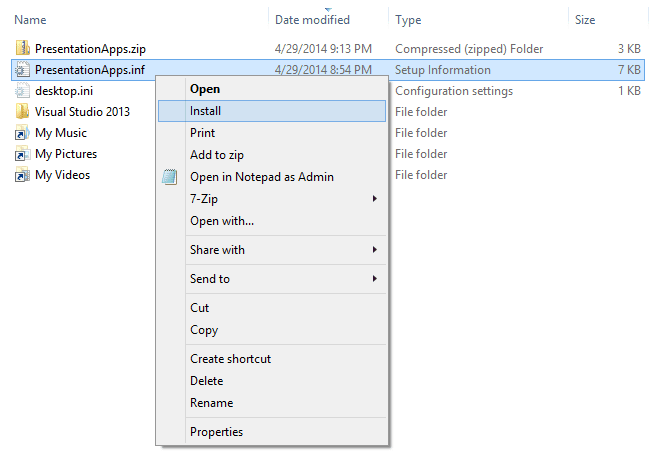The image size is (669, 468).
Task: Sort files by the Name column header
Action: pyautogui.click(x=31, y=19)
